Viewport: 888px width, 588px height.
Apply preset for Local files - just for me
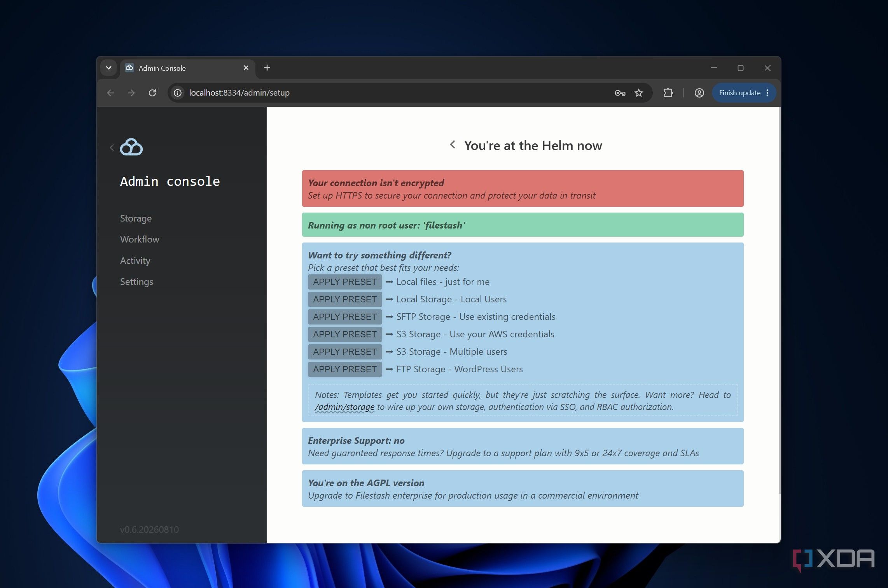(x=345, y=282)
